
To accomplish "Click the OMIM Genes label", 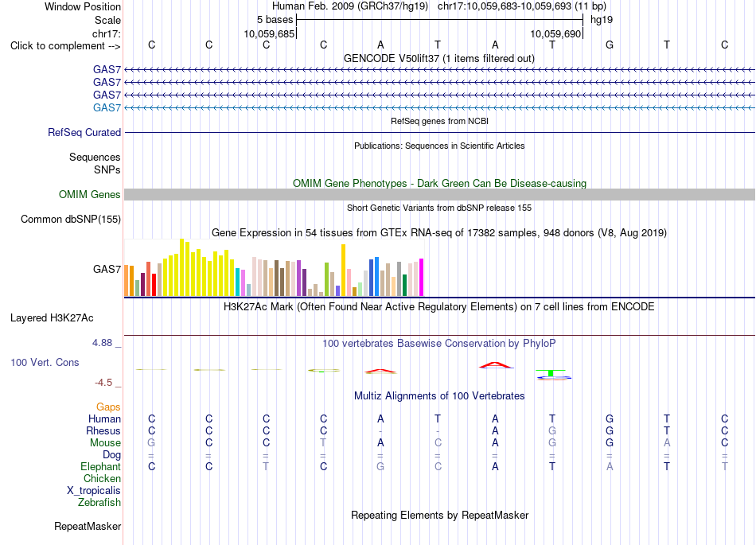I will 90,195.
